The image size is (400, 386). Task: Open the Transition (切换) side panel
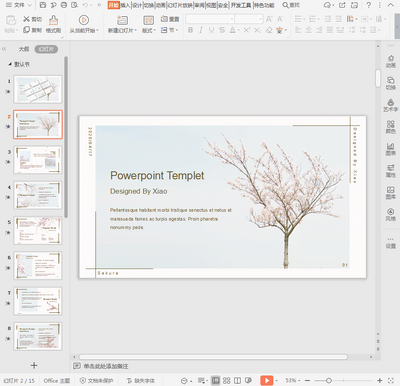tap(391, 83)
